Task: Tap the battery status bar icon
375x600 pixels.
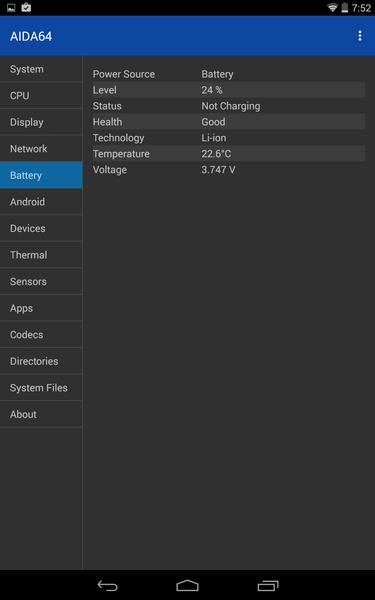Action: pyautogui.click(x=344, y=7)
